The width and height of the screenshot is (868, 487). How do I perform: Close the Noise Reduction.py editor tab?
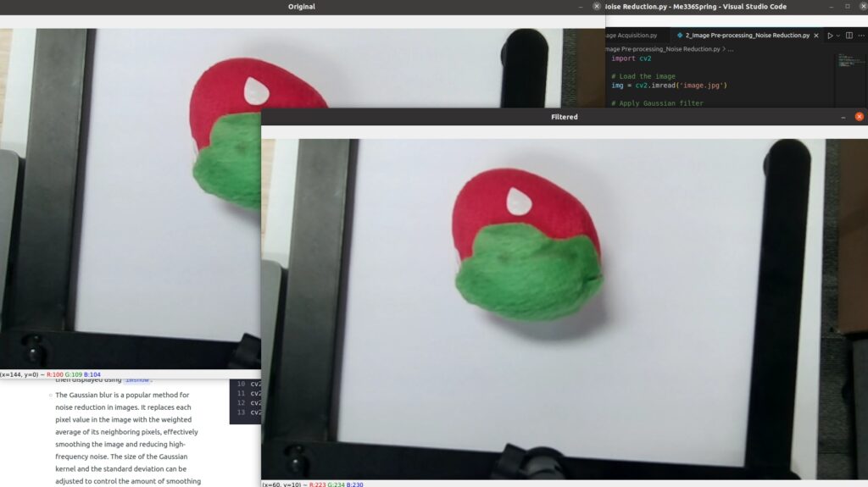816,36
